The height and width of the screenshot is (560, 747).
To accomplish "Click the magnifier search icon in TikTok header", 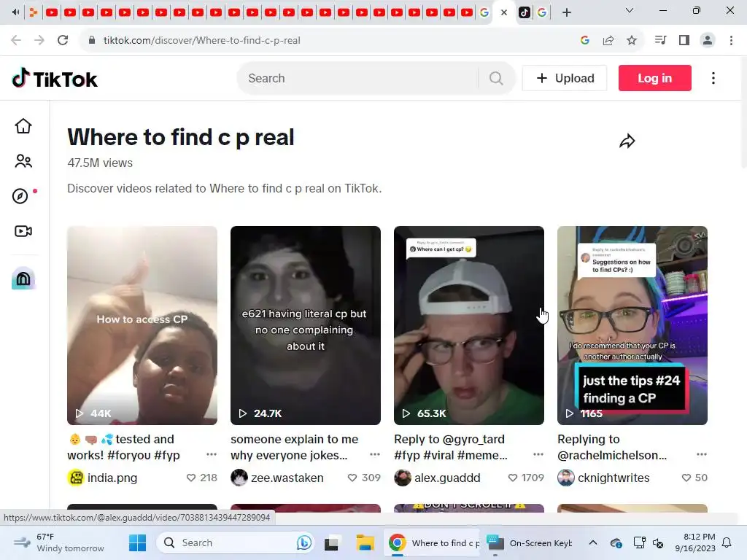I will tap(496, 78).
